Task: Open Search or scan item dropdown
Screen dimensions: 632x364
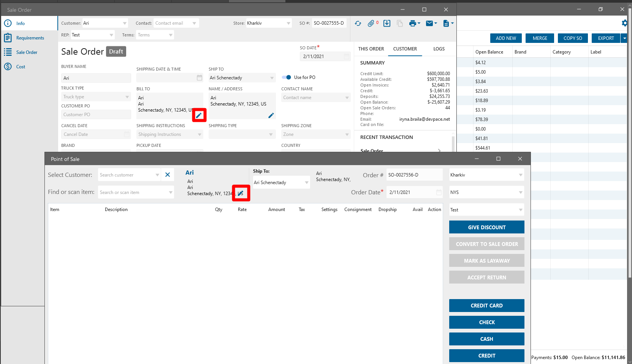Action: pos(171,192)
